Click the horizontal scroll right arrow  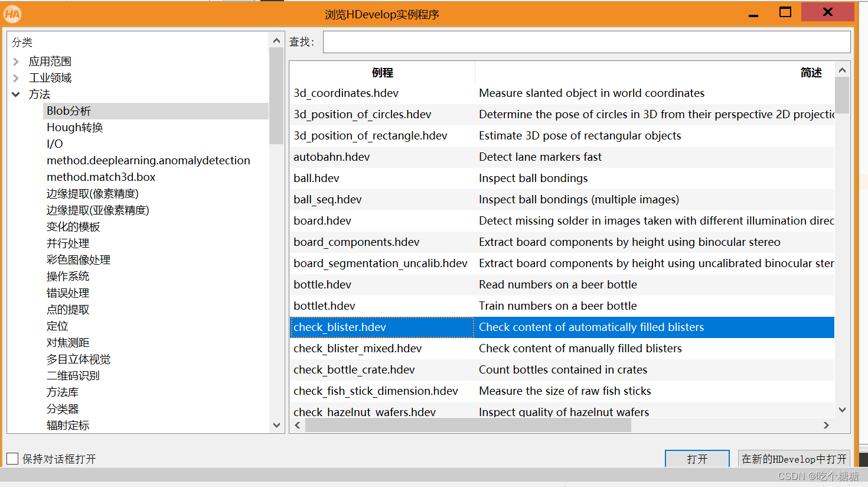click(x=826, y=425)
